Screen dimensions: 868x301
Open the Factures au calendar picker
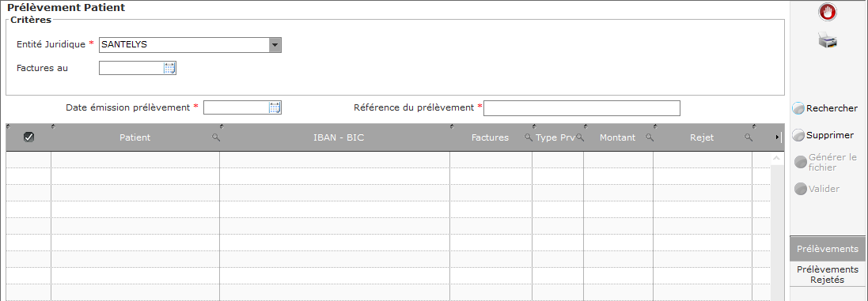(169, 68)
